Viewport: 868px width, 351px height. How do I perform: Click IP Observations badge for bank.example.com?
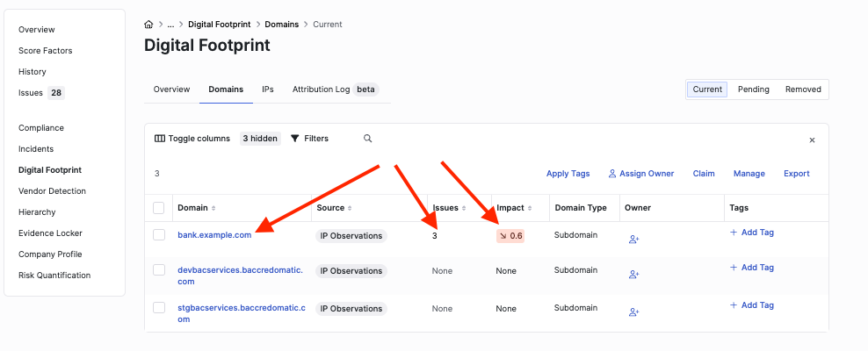coord(351,236)
